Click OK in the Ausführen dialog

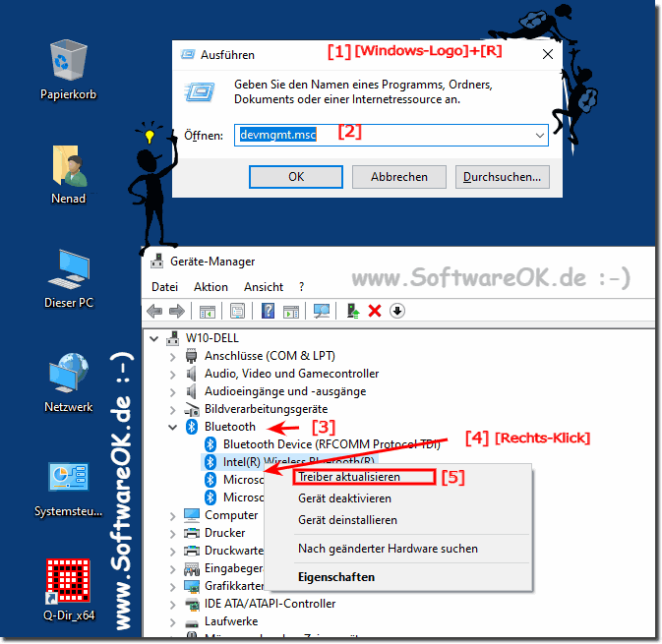(295, 177)
